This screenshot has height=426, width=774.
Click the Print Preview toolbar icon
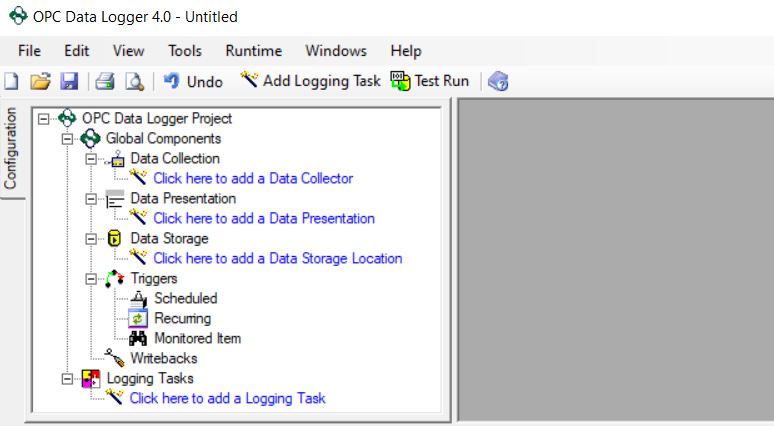[133, 81]
